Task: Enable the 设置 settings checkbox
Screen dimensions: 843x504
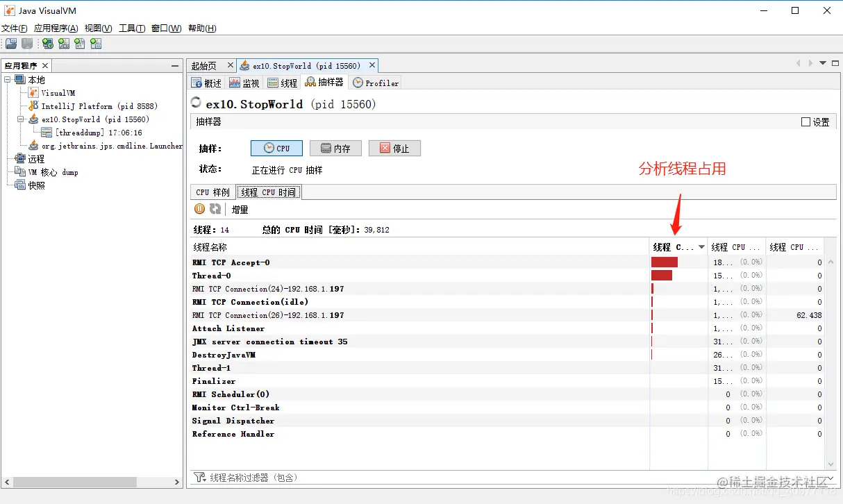Action: [806, 122]
